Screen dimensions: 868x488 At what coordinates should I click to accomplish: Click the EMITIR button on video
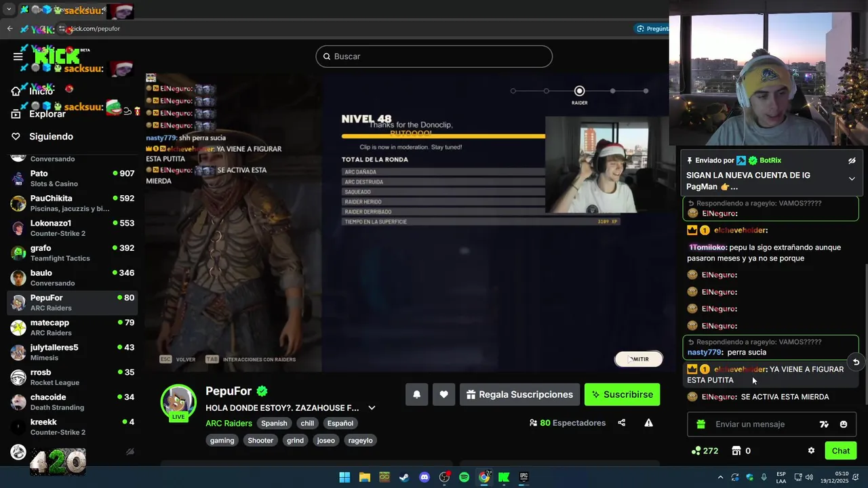pos(638,359)
